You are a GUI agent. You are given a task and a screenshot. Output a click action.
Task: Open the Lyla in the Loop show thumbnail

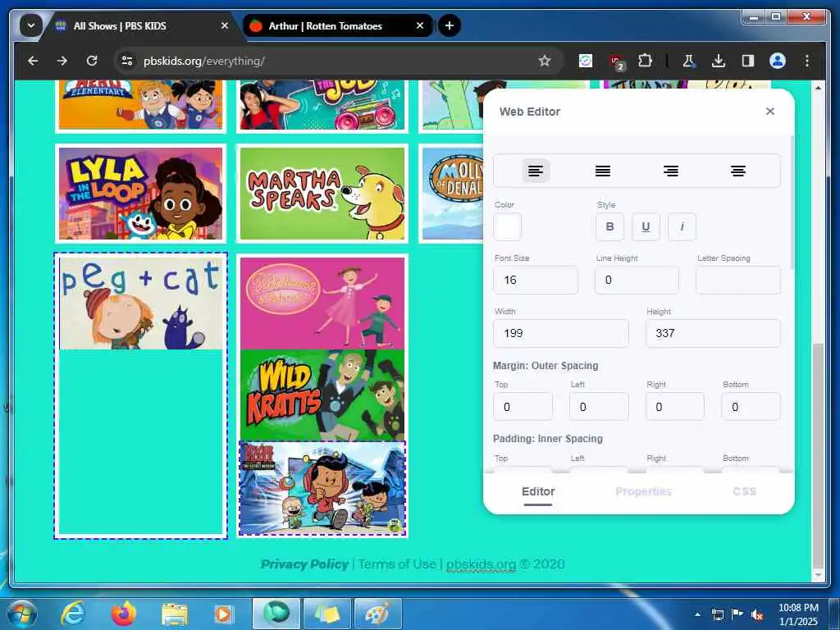[x=140, y=194]
